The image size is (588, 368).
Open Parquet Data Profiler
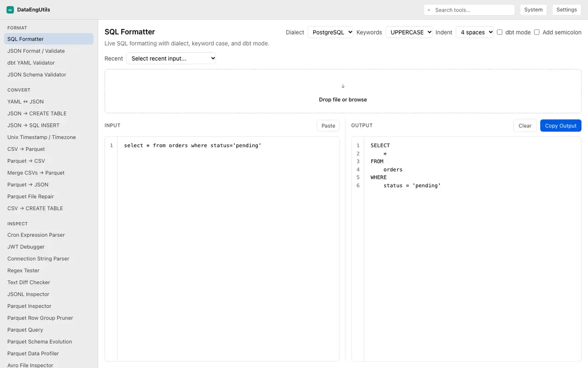[49, 354]
